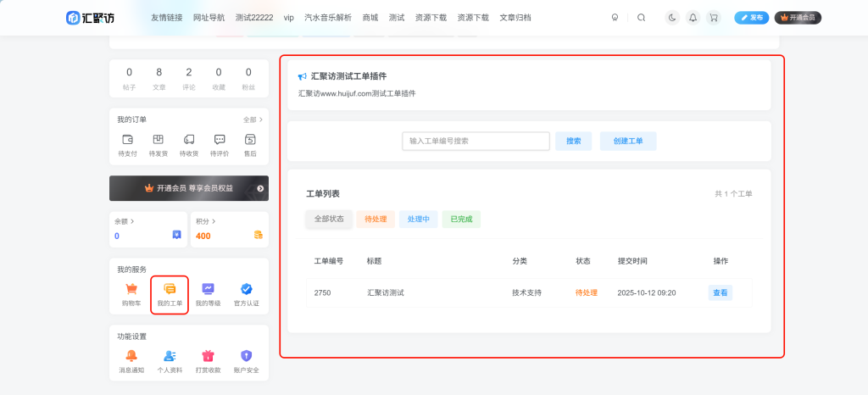Filter tickets by 待处理 status tab

tap(375, 219)
